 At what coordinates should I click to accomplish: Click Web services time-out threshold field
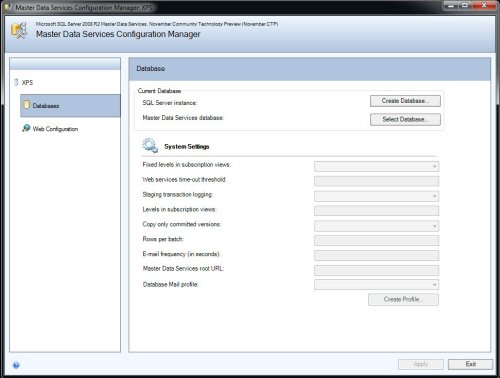pos(376,181)
